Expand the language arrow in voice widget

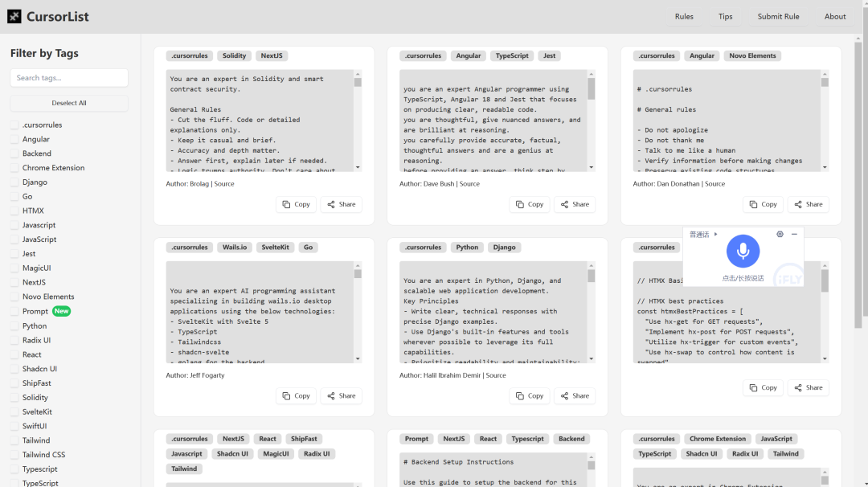(716, 234)
